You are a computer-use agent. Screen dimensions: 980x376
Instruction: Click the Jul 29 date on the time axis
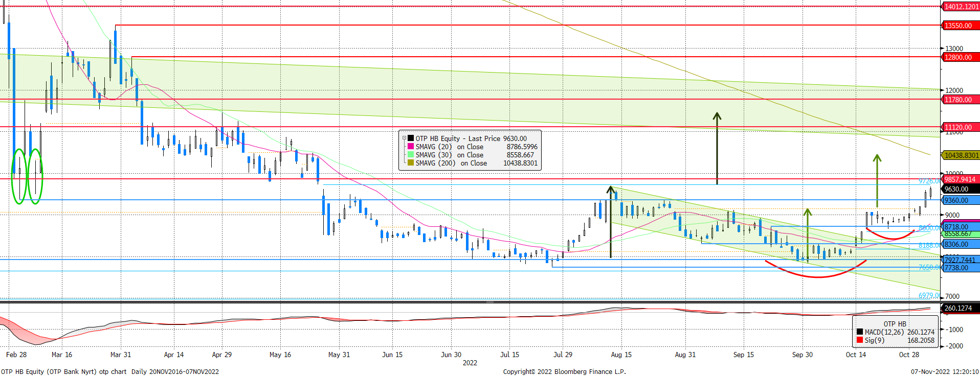pos(563,355)
